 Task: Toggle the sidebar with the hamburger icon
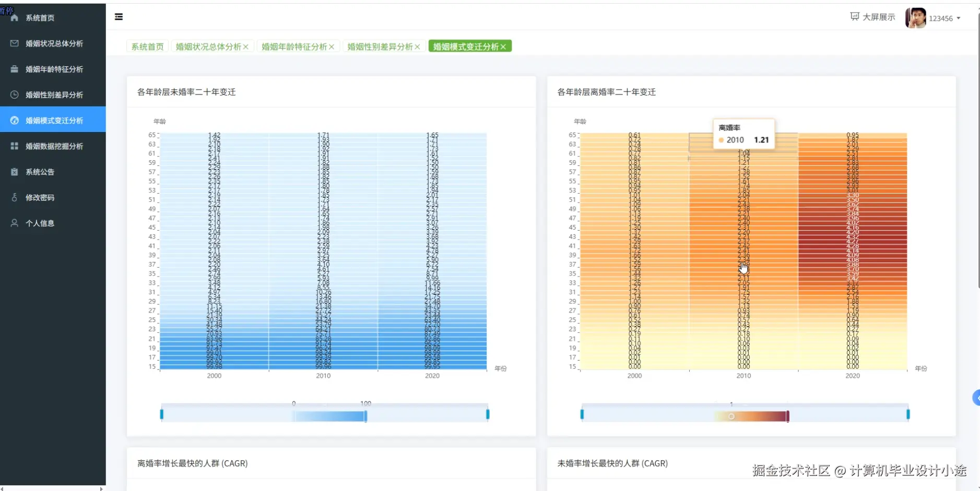coord(119,17)
